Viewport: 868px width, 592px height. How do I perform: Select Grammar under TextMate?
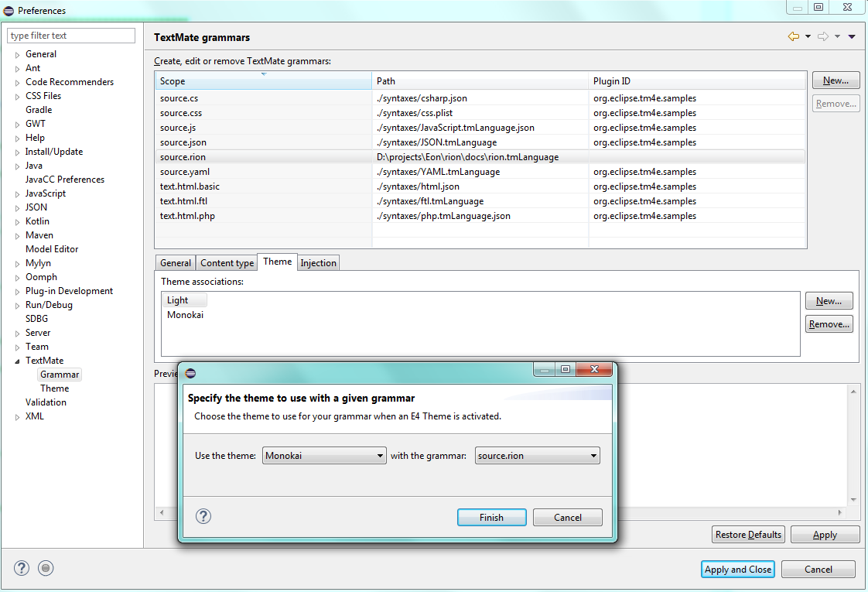59,374
